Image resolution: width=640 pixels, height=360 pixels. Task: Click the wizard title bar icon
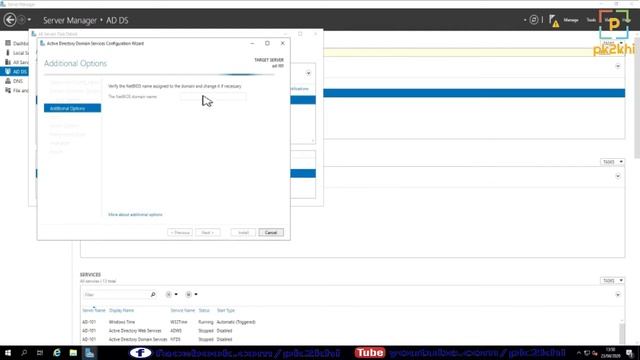(42, 43)
